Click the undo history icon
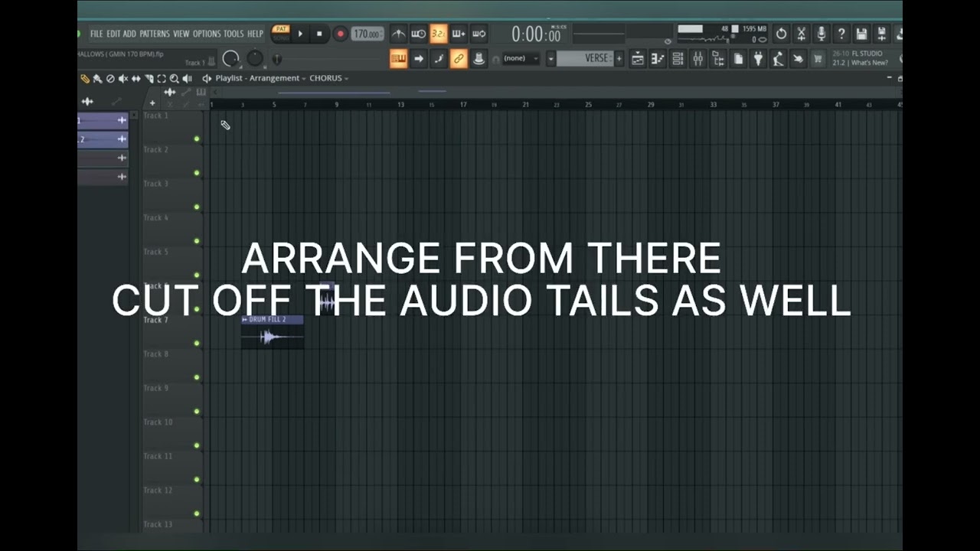This screenshot has width=980, height=551. [x=782, y=34]
